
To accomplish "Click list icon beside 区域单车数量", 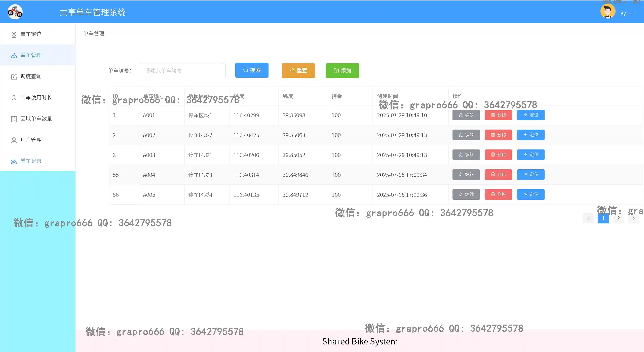I will pos(14,119).
